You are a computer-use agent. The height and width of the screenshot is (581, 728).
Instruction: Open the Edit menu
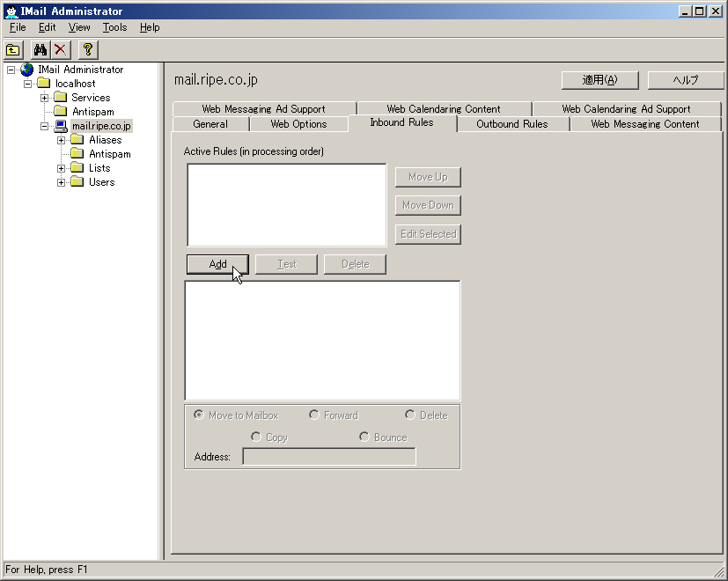tap(47, 27)
